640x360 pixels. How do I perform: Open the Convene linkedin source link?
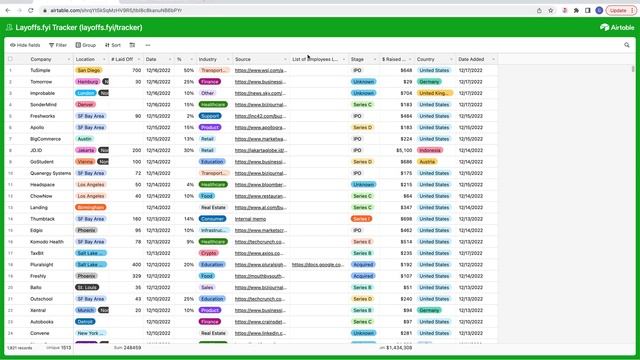point(260,333)
